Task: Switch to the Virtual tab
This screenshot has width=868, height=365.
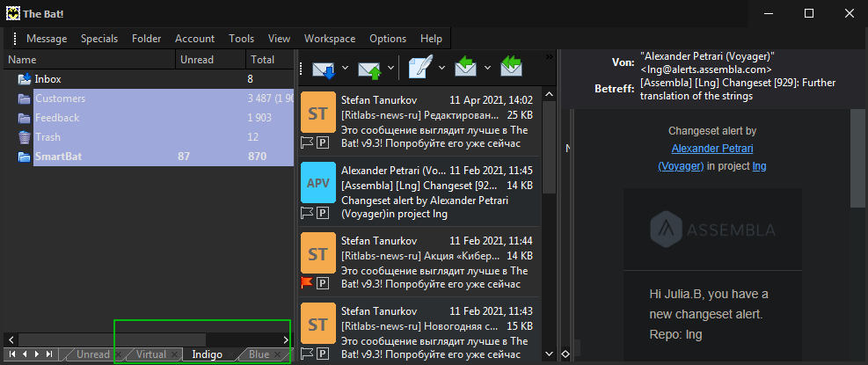Action: pos(150,354)
